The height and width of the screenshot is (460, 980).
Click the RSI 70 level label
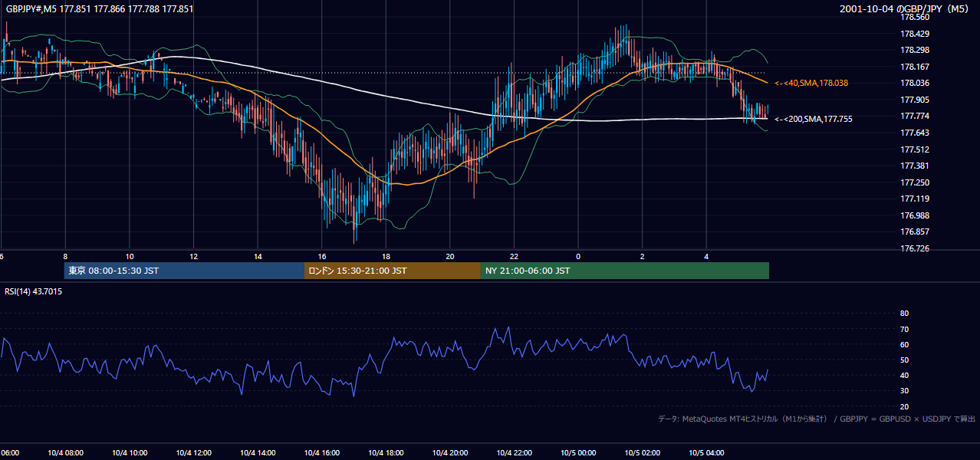click(904, 329)
